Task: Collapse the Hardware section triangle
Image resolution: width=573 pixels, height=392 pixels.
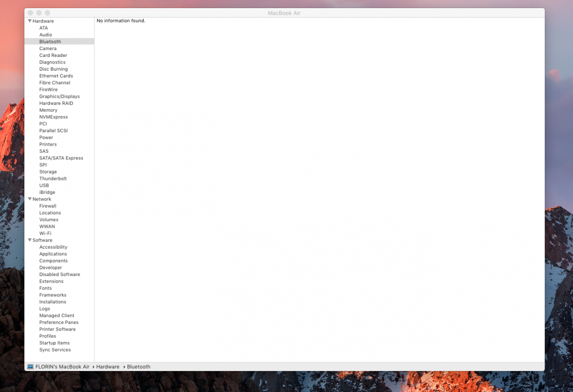Action: (x=30, y=21)
